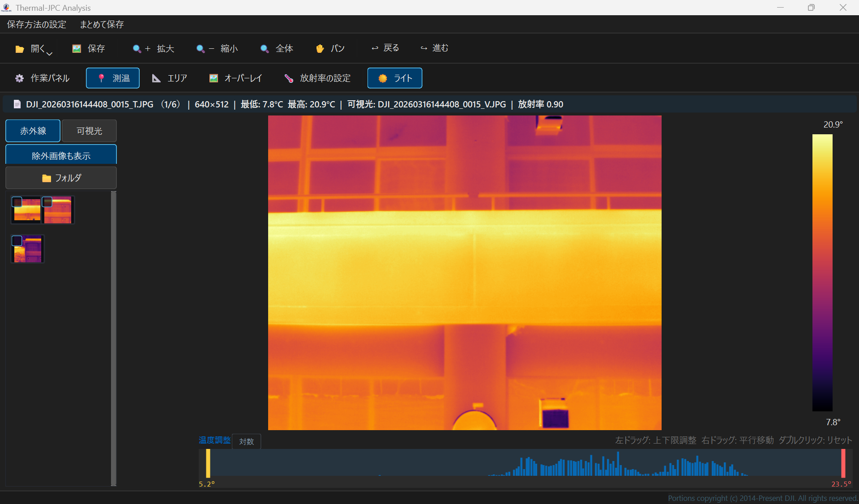The height and width of the screenshot is (504, 859).
Task: Click the 5.2° histogram minimum label
Action: coord(207,484)
